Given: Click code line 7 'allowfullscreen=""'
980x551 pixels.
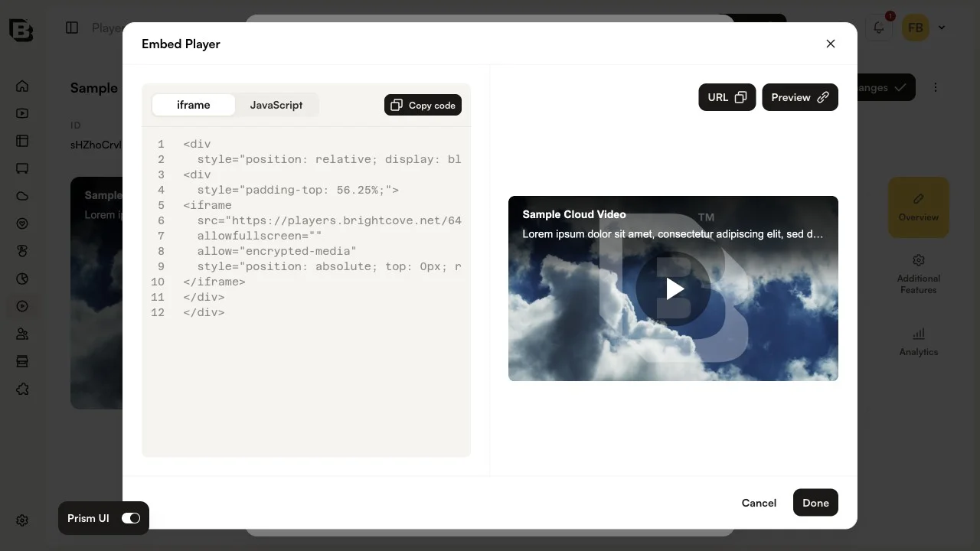Looking at the screenshot, I should [260, 236].
